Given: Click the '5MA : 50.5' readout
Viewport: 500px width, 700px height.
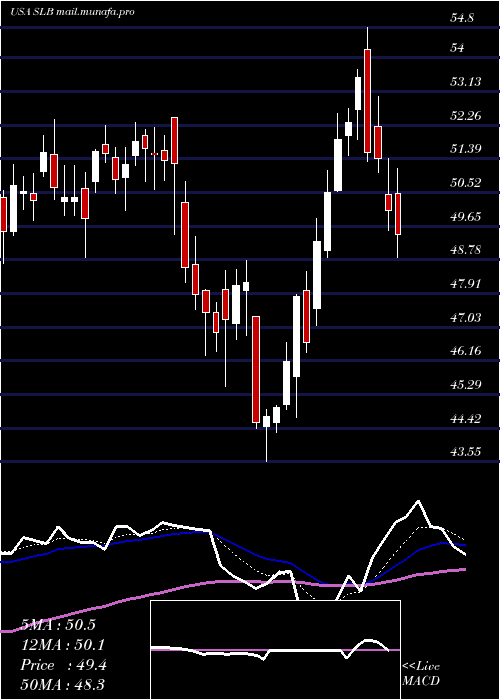Looking at the screenshot, I should [58, 625].
